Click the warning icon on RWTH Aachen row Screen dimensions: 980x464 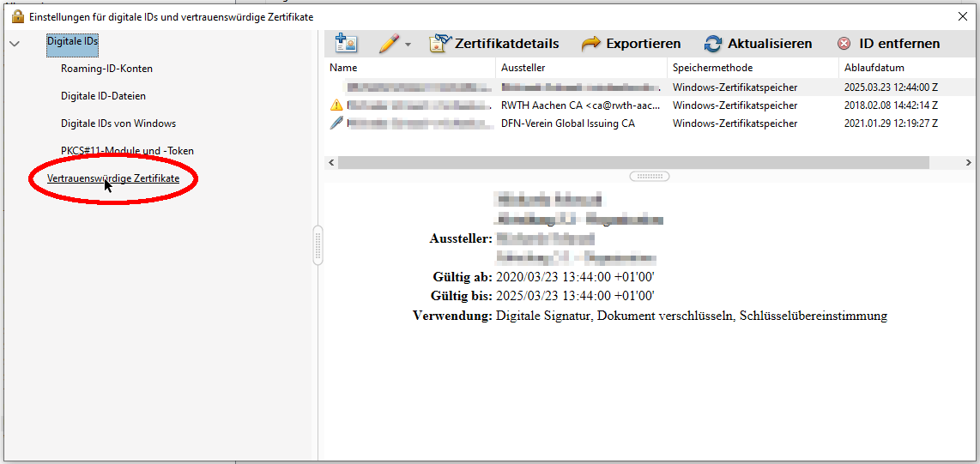(x=336, y=105)
